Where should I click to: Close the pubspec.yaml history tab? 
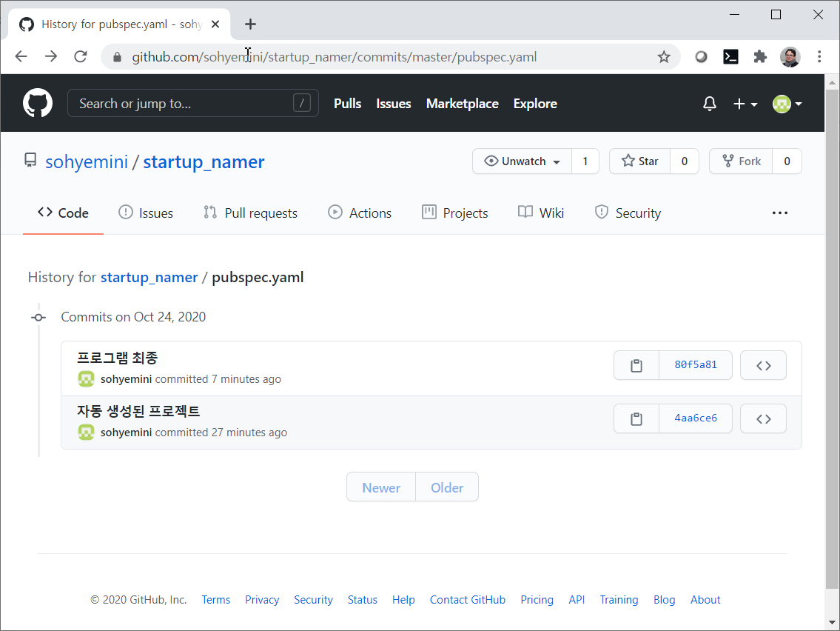click(215, 24)
